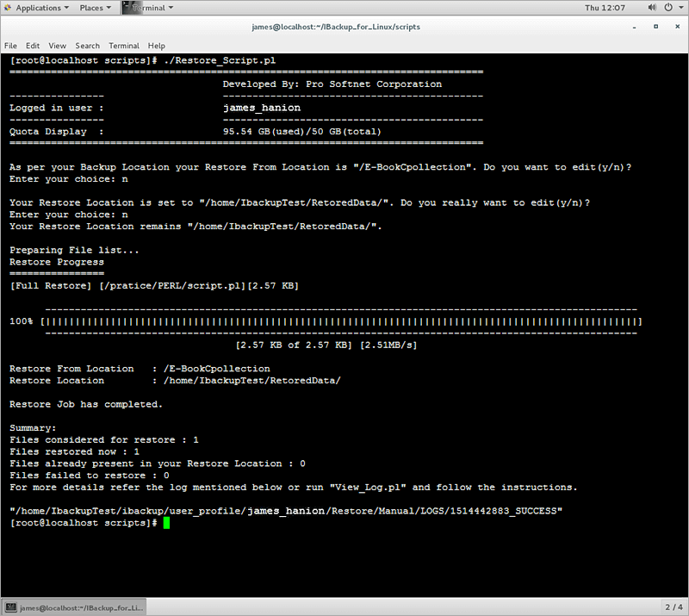Click the Preparing File list... line
The image size is (689, 616).
pyautogui.click(x=74, y=250)
